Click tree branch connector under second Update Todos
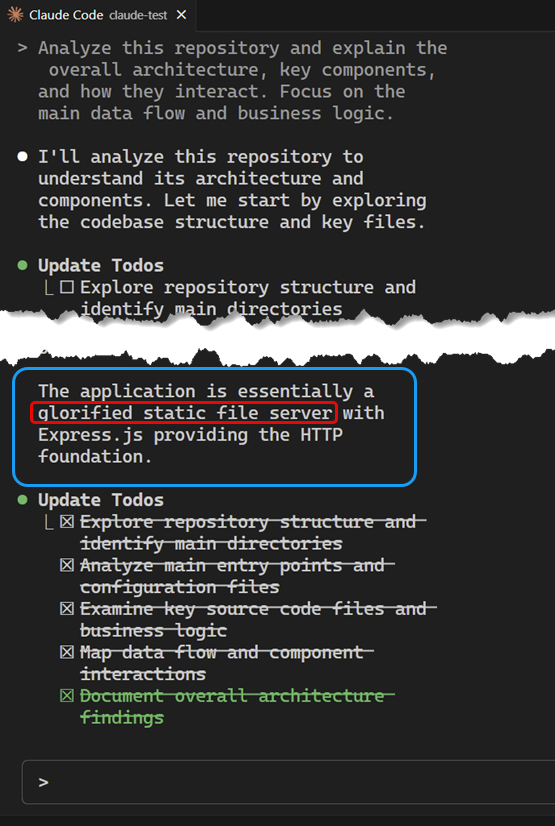The height and width of the screenshot is (826, 555). coord(49,523)
